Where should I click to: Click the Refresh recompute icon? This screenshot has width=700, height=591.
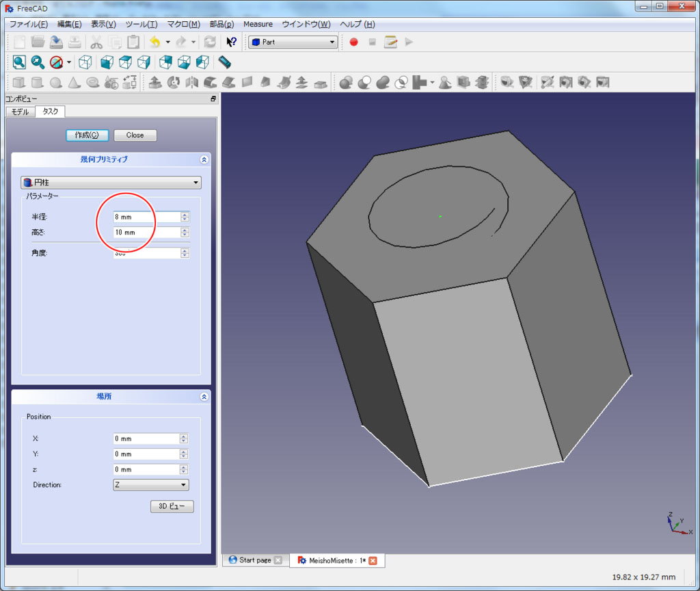coord(209,42)
